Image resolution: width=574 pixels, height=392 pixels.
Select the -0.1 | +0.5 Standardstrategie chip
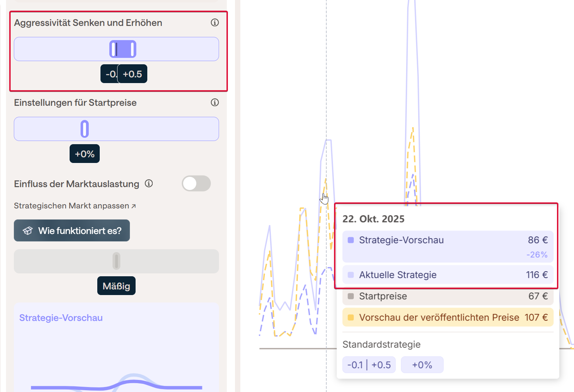point(369,365)
